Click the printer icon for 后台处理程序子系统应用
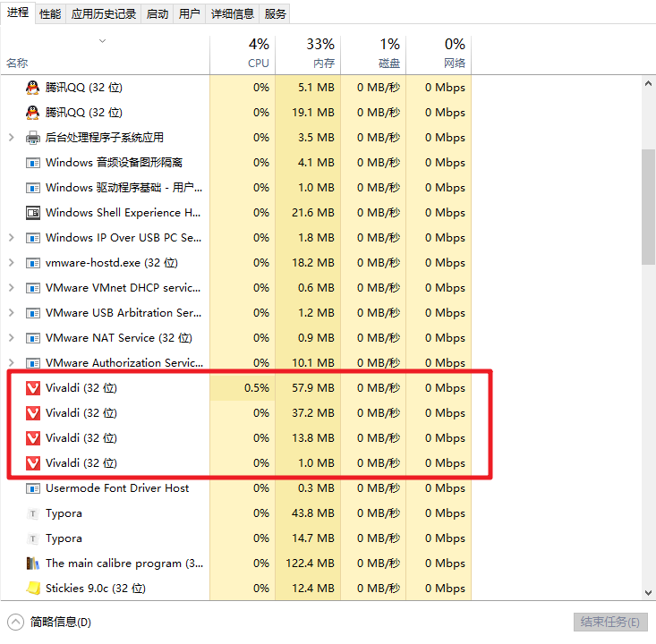Image resolution: width=656 pixels, height=644 pixels. tap(33, 138)
